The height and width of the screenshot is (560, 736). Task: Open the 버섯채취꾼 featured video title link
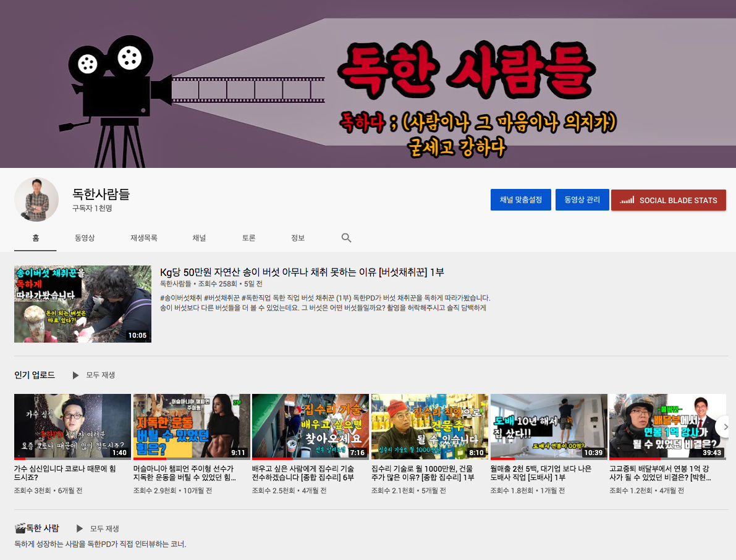pyautogui.click(x=301, y=272)
